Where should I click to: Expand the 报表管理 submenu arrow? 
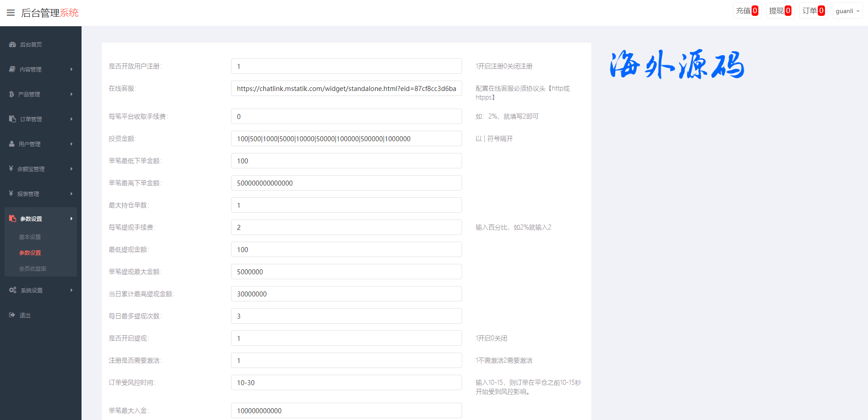tap(71, 194)
